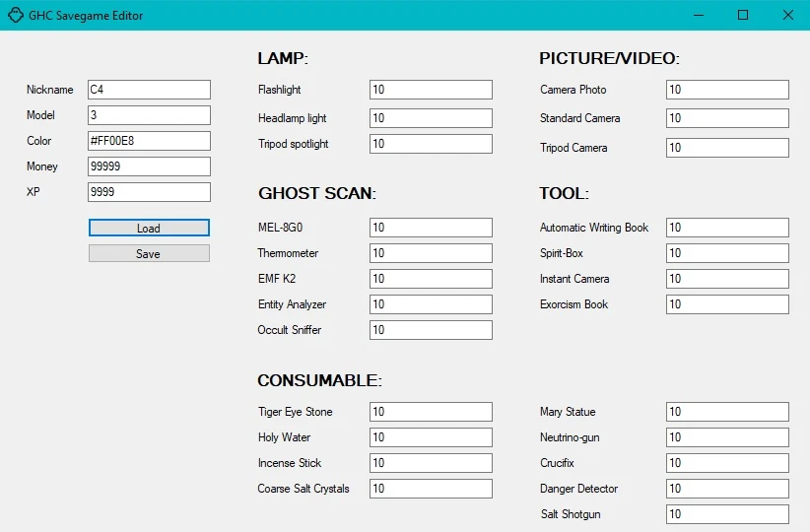Click the TOOL: section heading
The height and width of the screenshot is (532, 810).
pos(564,193)
